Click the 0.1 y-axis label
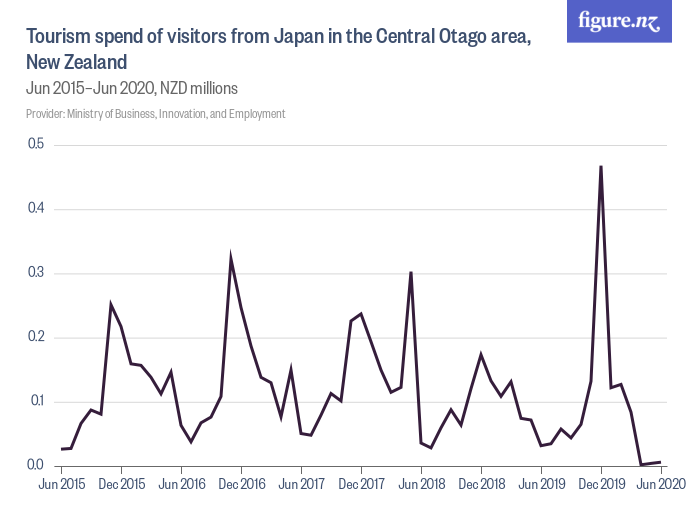The image size is (700, 525). [x=37, y=401]
